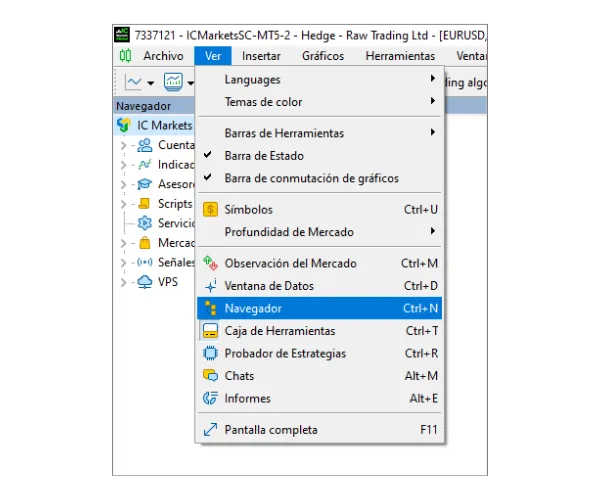
Task: Click the Señales broadcast icon
Action: coord(145,262)
